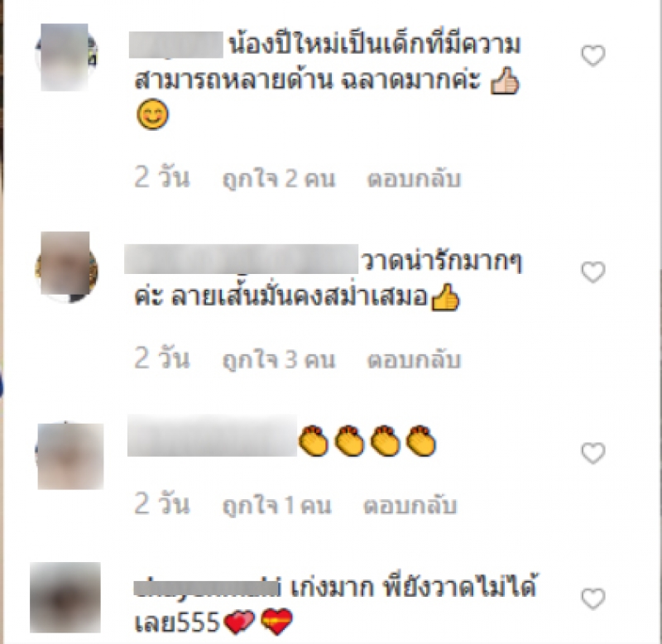This screenshot has width=662, height=644.
Task: Show likers via ถูกใจ 1 คน
Action: [277, 506]
